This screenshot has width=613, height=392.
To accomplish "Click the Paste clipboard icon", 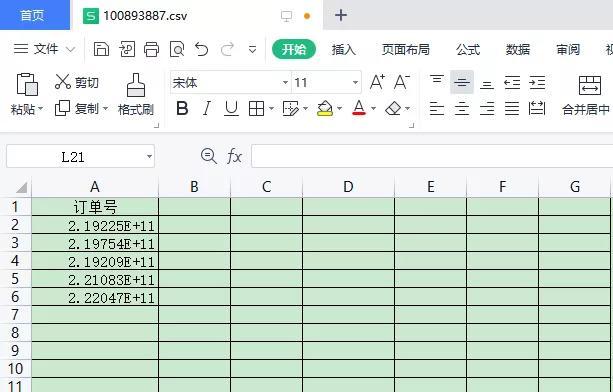I will [x=27, y=84].
